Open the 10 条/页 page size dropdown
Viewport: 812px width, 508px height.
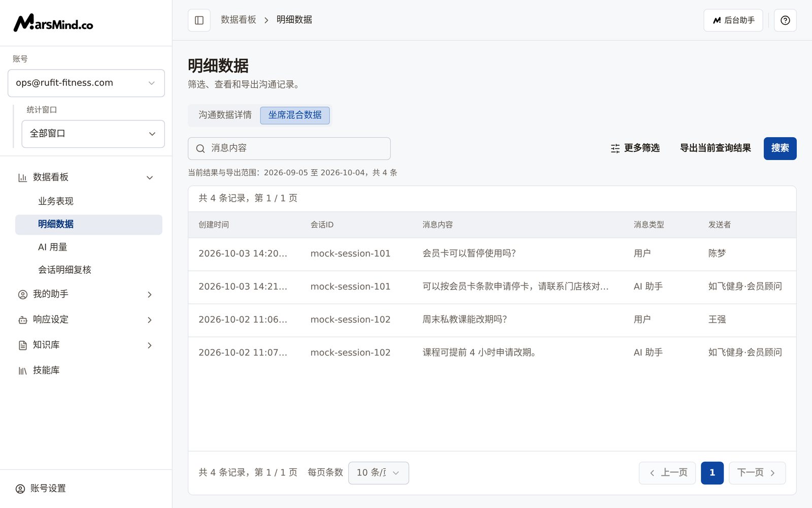(x=379, y=473)
